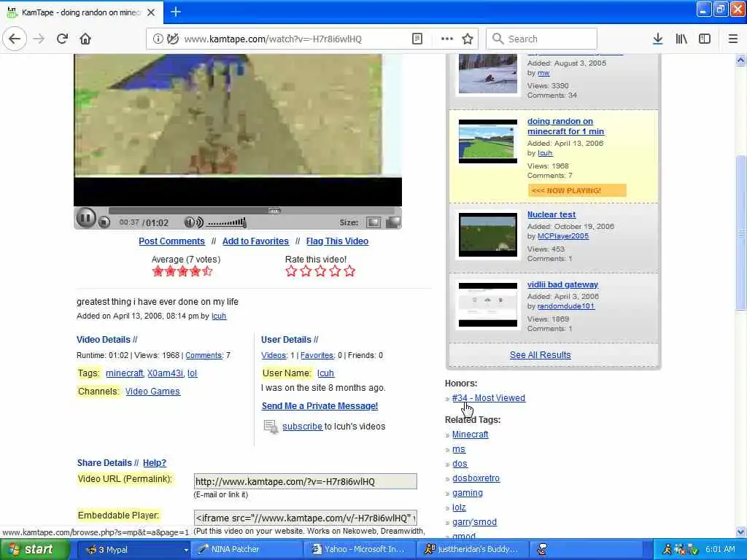Viewport: 747px width, 560px height.
Task: Click the video seek bar handle
Action: (274, 211)
